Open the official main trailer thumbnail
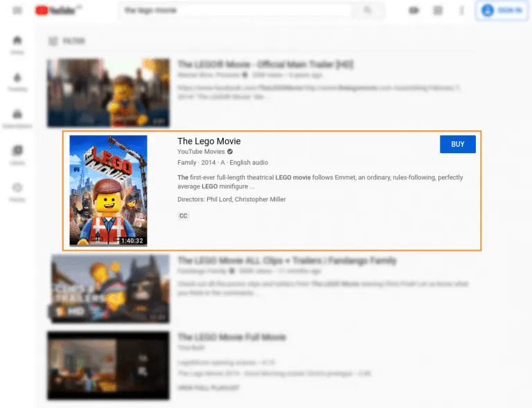Viewport: 532px width, 408px height. click(x=108, y=93)
